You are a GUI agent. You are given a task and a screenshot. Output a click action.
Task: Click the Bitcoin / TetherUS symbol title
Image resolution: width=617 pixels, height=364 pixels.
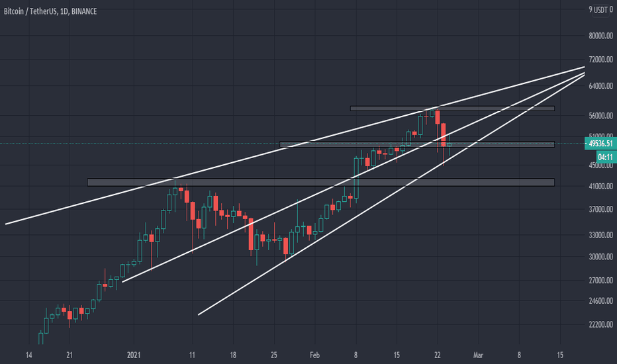pos(50,11)
